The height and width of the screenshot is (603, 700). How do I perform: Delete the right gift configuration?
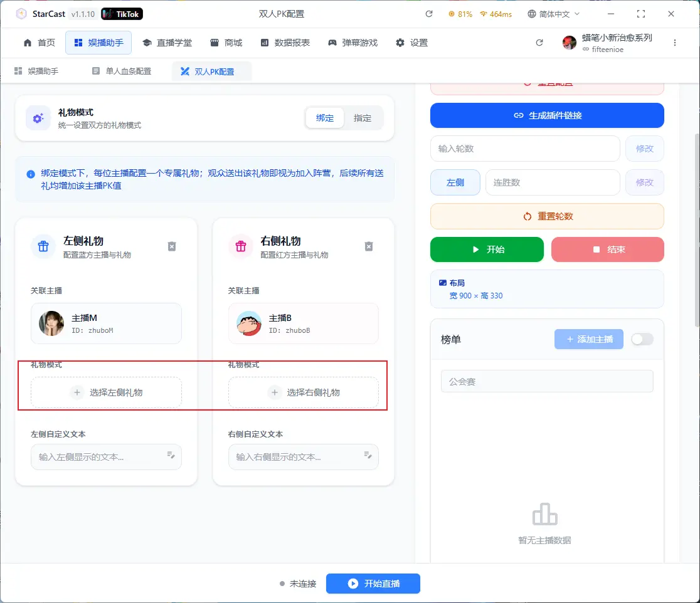(369, 246)
